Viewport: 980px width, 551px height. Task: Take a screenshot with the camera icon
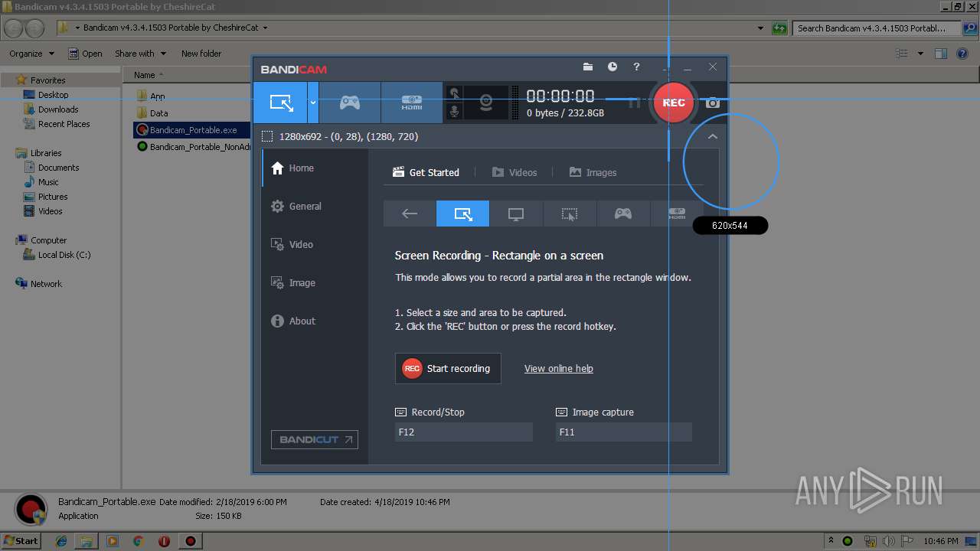point(713,103)
